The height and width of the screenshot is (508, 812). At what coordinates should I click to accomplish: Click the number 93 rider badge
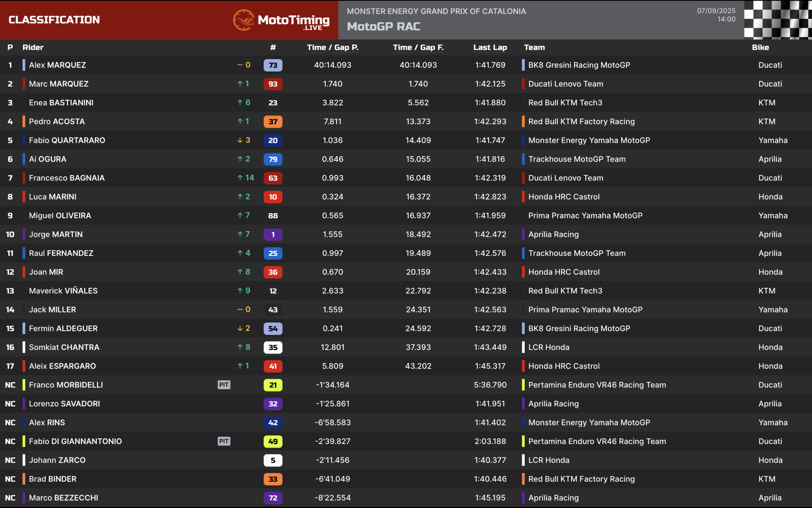pyautogui.click(x=273, y=84)
